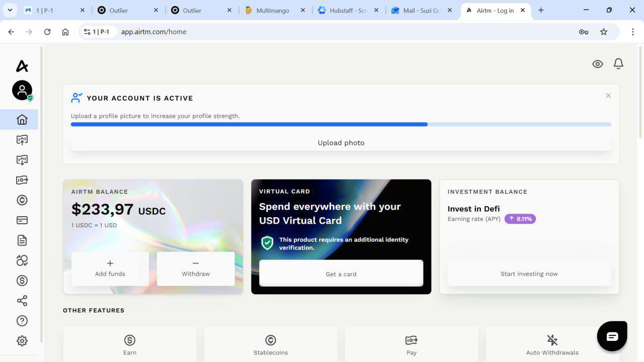Open the help question mark icon

[22, 321]
